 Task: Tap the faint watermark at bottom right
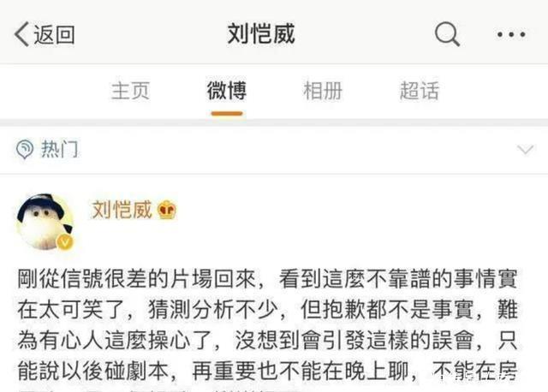pos(475,376)
